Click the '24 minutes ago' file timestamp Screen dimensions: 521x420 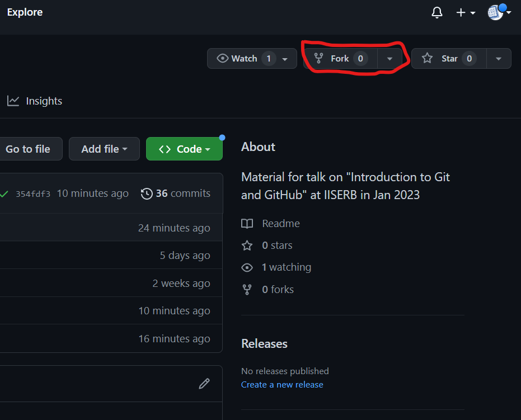pos(174,228)
